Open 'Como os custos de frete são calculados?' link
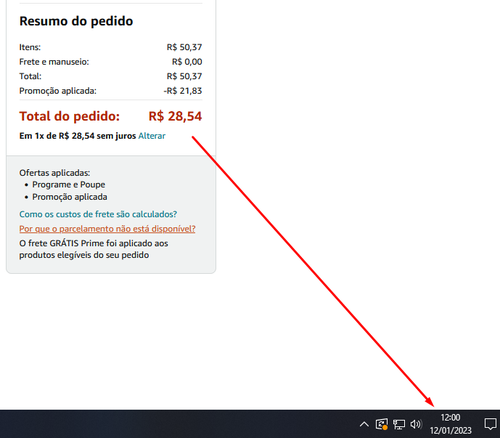The width and height of the screenshot is (500, 438). [98, 214]
